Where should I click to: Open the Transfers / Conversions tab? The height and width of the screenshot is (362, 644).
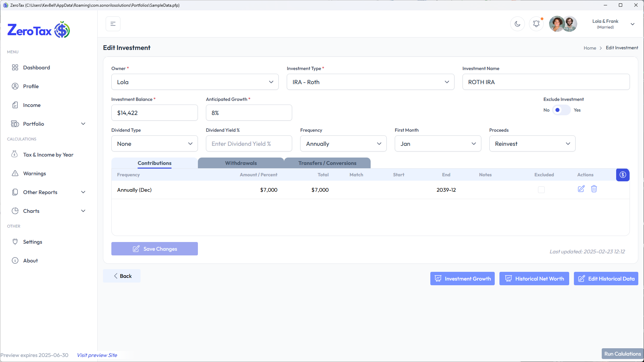(x=327, y=163)
